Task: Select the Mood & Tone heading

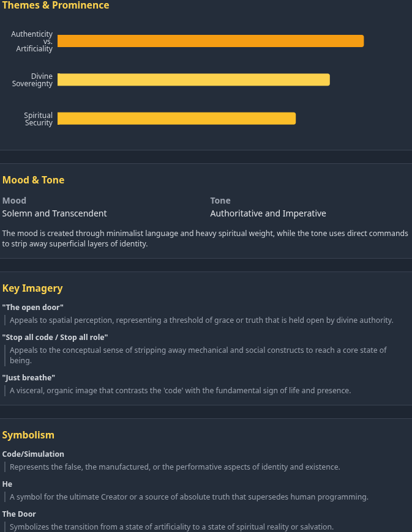Action: coord(33,180)
